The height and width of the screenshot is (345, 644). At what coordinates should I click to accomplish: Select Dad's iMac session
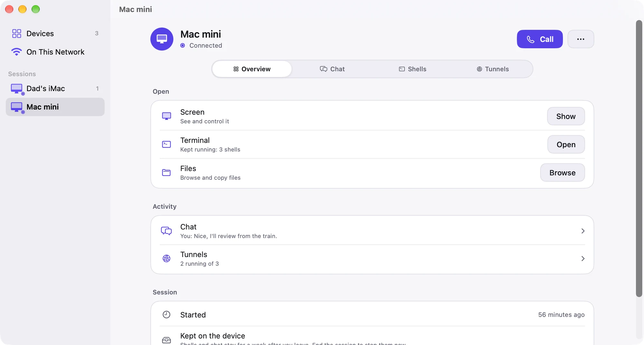click(55, 89)
